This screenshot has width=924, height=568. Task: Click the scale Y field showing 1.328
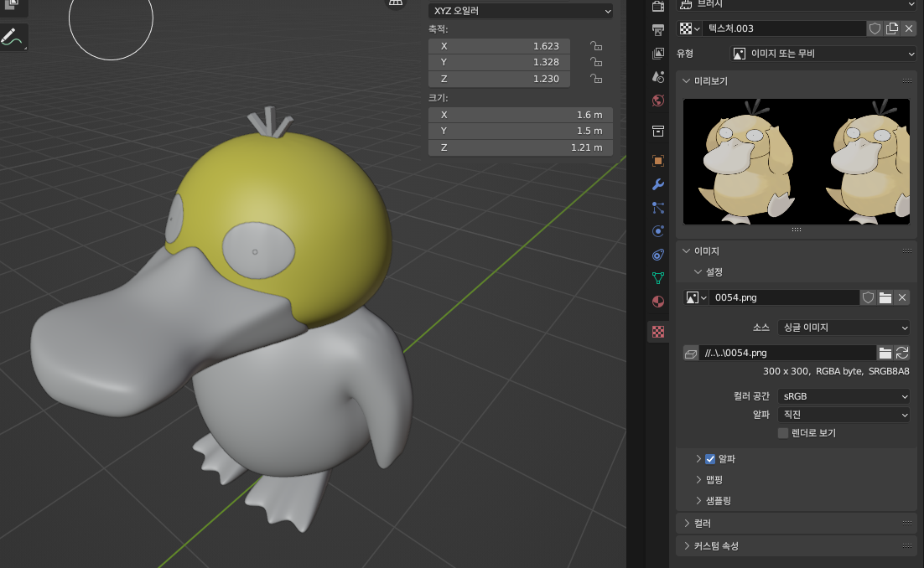[499, 62]
